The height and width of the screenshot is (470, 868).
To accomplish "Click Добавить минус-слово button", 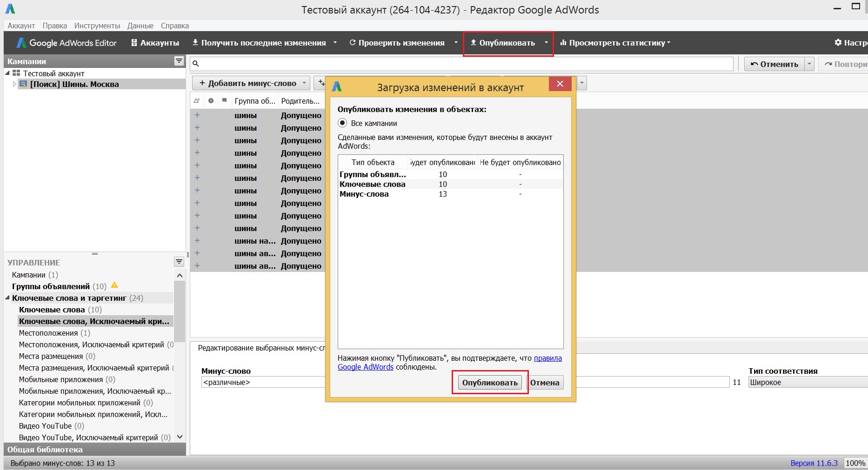I will pyautogui.click(x=248, y=83).
